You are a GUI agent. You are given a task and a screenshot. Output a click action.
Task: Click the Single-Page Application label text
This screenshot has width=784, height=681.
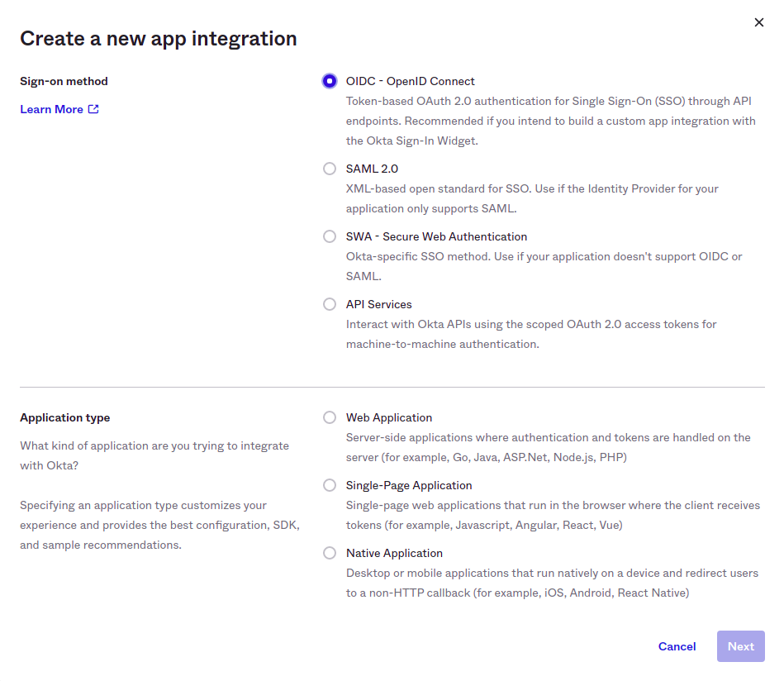coord(409,485)
